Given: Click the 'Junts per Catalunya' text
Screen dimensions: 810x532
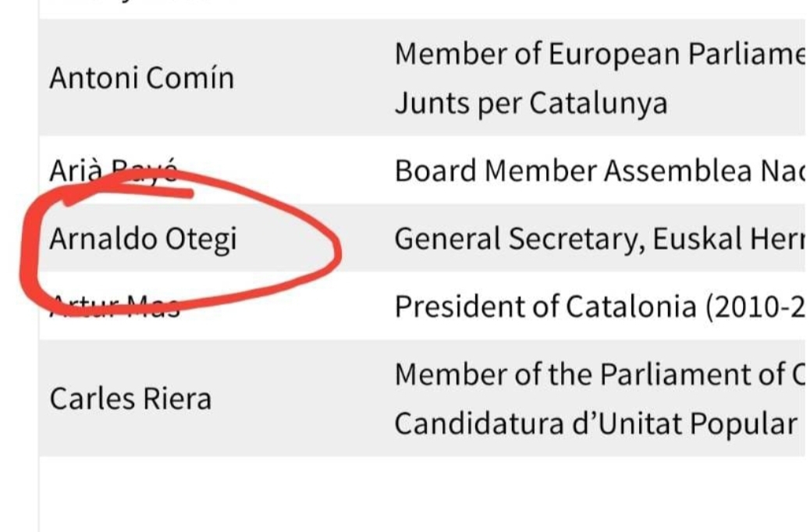Looking at the screenshot, I should [531, 103].
